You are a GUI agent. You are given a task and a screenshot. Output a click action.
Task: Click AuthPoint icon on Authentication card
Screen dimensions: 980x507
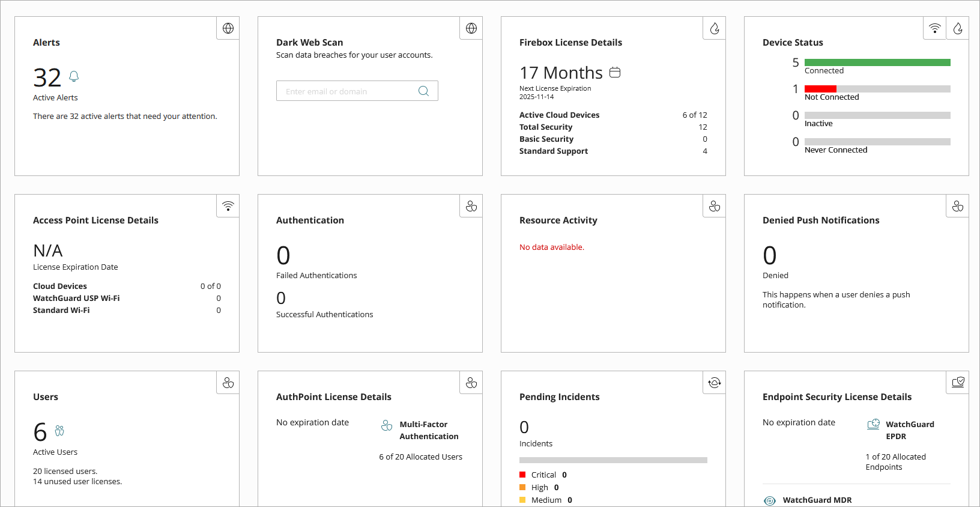point(471,206)
